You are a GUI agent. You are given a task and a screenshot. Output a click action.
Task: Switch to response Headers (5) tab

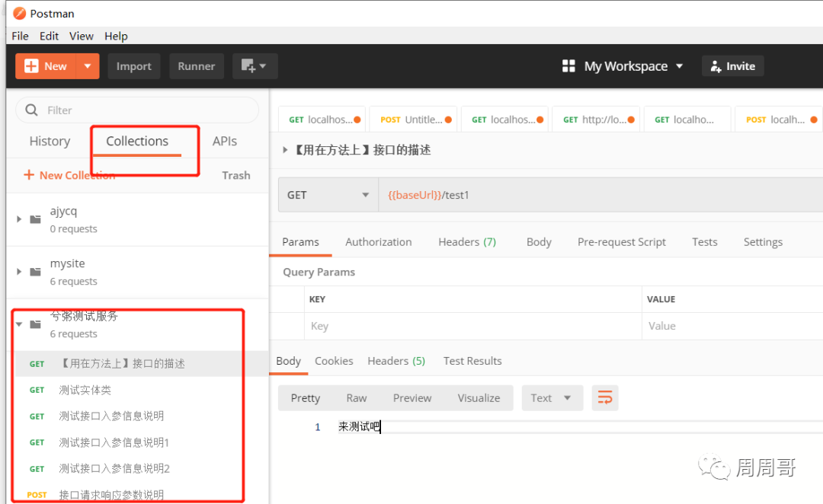click(396, 361)
